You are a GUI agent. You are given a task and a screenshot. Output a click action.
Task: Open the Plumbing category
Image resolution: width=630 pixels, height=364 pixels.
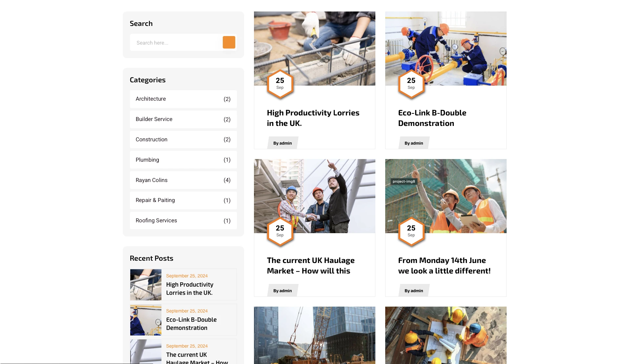(x=147, y=160)
